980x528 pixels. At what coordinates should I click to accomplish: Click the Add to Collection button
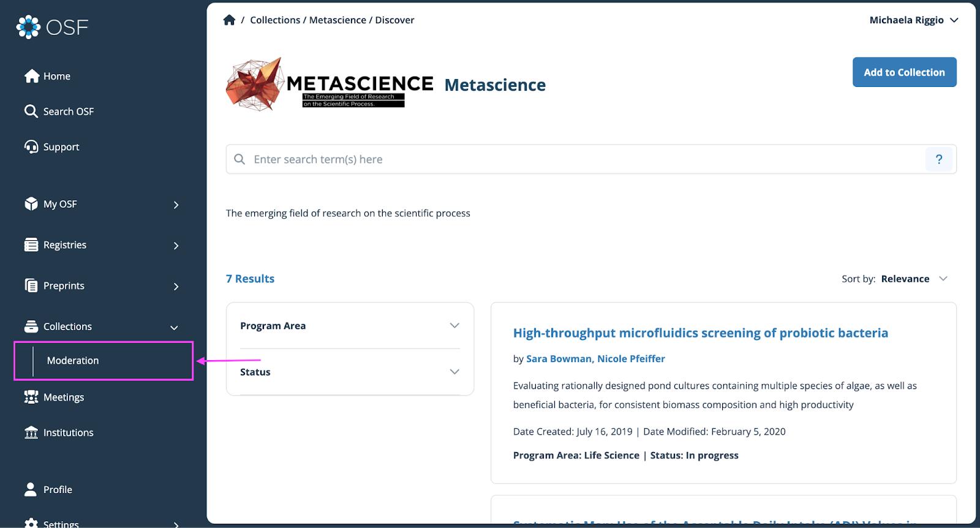904,72
